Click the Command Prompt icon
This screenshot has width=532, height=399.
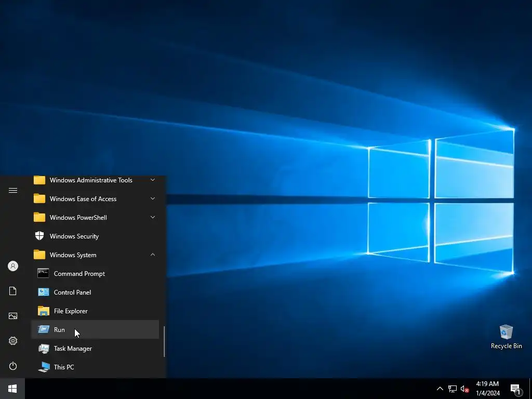click(43, 273)
